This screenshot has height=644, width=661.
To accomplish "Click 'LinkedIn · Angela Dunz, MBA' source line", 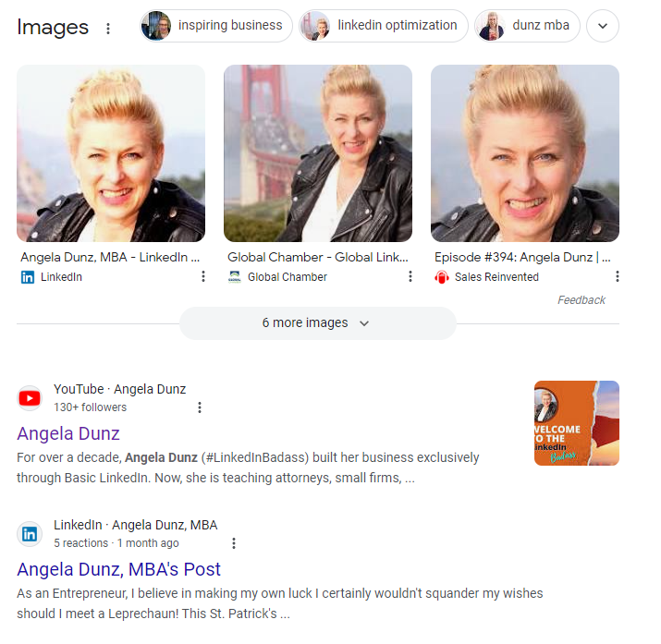I will pyautogui.click(x=135, y=525).
